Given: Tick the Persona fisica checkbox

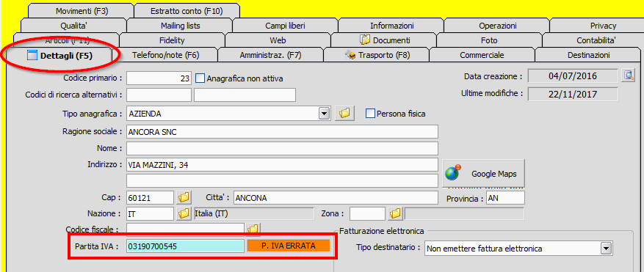Looking at the screenshot, I should (x=370, y=114).
